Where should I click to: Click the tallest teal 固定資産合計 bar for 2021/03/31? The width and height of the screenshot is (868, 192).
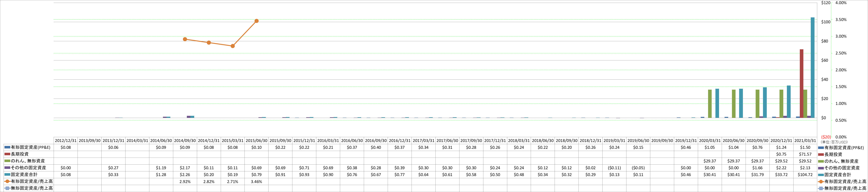coord(812,68)
